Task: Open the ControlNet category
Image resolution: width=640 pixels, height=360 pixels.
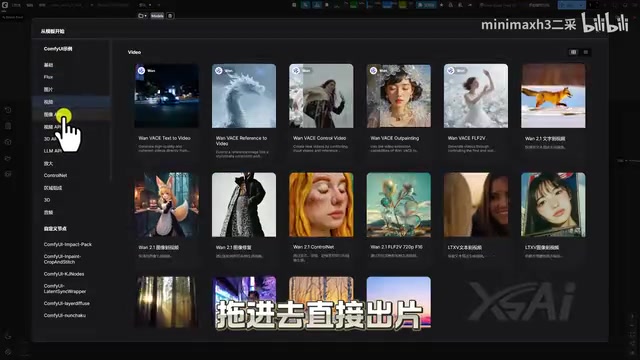Action: click(56, 175)
